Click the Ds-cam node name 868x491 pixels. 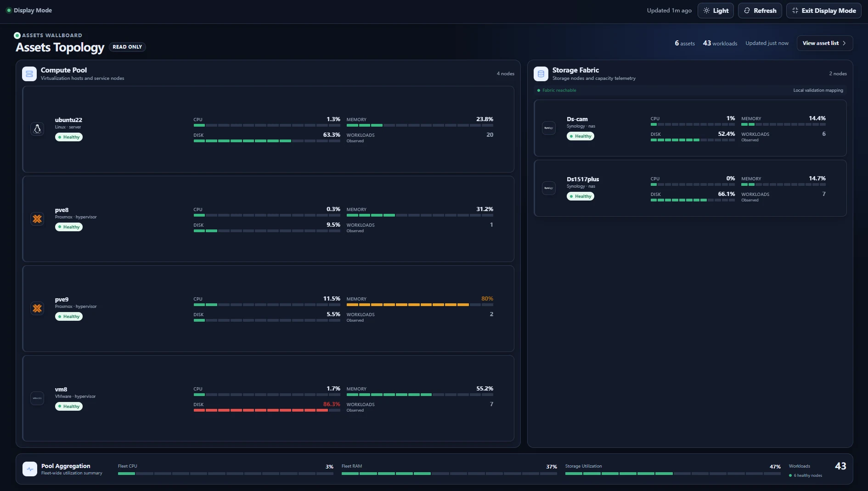pyautogui.click(x=577, y=119)
